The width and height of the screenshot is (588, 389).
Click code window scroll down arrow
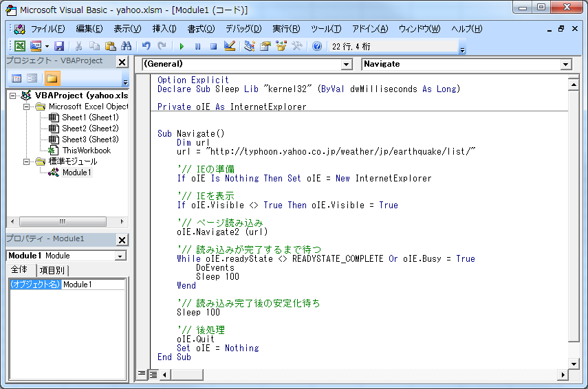click(x=574, y=364)
